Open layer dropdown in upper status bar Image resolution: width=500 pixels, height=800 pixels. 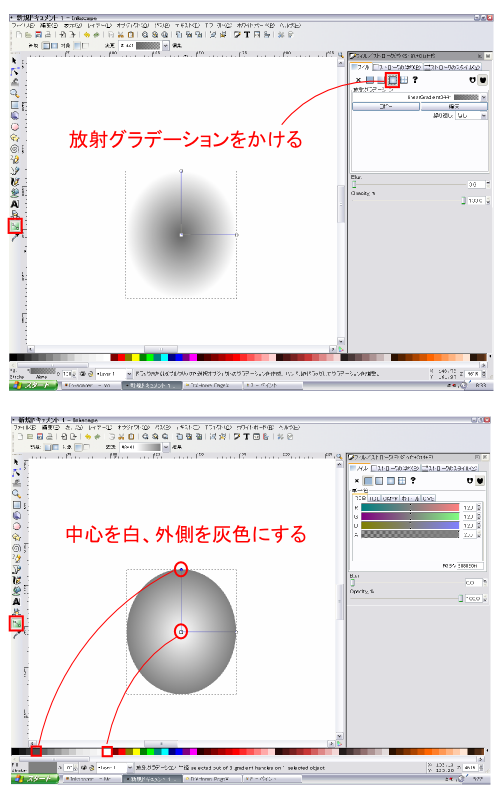[x=129, y=374]
